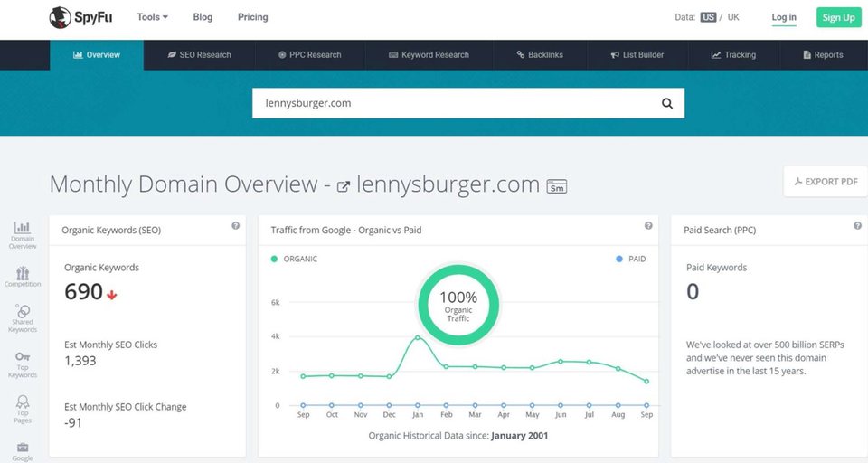Screen dimensions: 868x463
Task: Click the 'Paid Search (PPC)' card title
Action: tap(720, 230)
